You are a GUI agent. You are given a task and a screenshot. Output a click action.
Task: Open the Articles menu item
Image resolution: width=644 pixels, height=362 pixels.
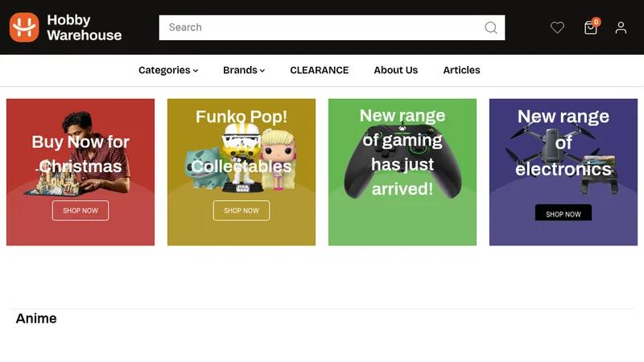pos(461,70)
